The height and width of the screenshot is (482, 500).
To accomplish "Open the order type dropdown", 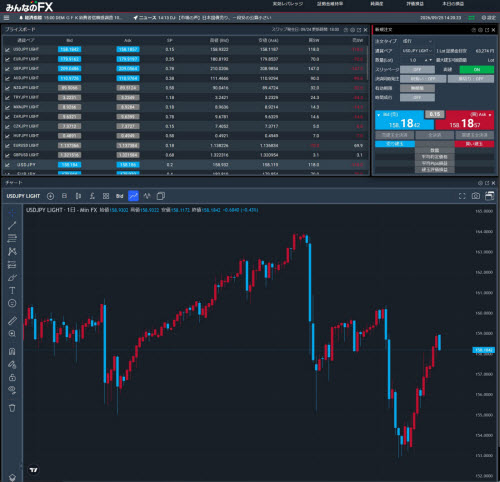I will tap(417, 41).
